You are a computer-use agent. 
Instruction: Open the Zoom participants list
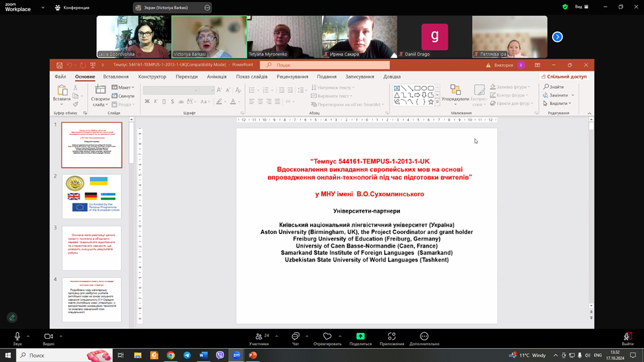pyautogui.click(x=259, y=337)
